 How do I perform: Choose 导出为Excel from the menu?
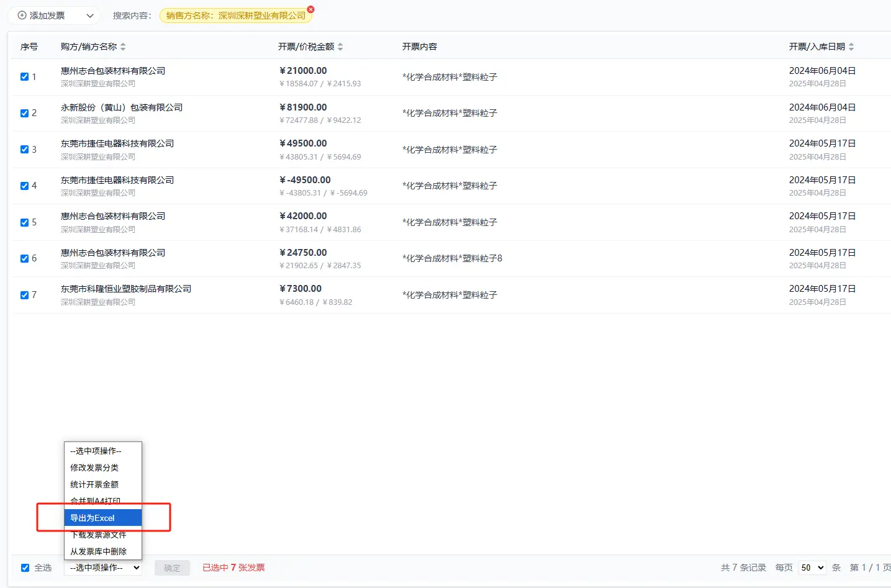click(x=103, y=518)
